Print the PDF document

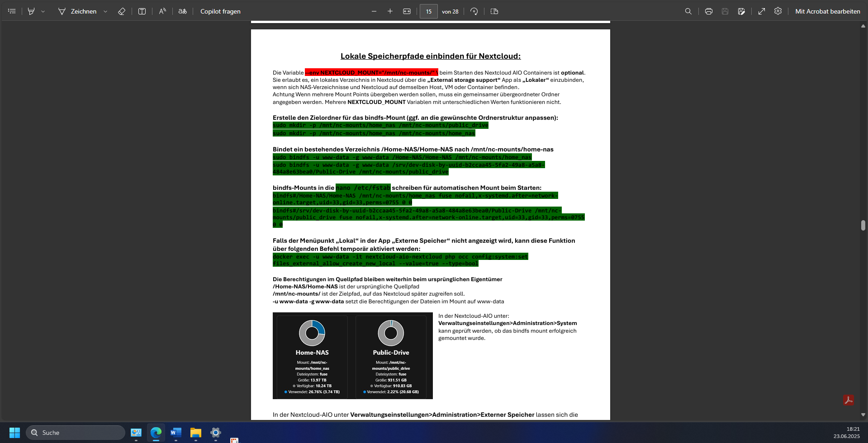click(708, 11)
